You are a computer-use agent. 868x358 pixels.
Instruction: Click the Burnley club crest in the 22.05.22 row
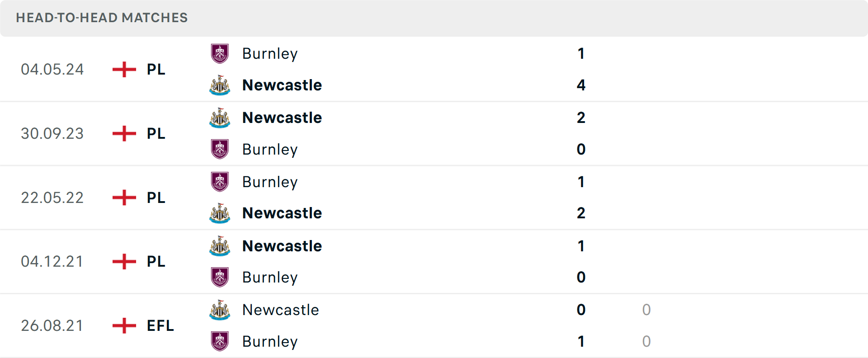pyautogui.click(x=220, y=182)
